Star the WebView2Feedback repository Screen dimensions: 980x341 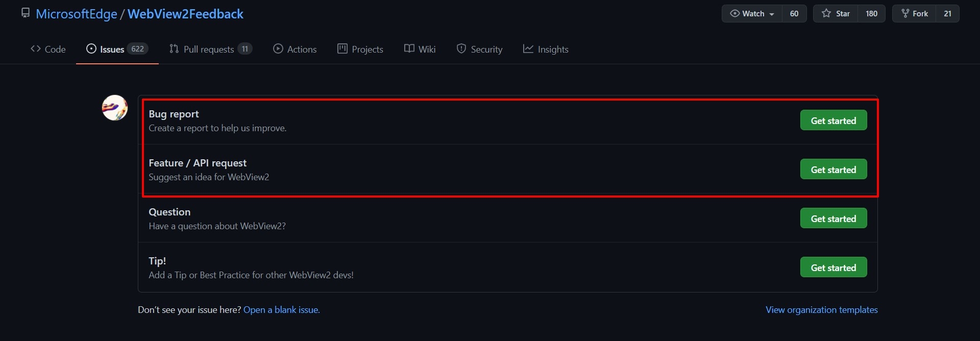point(836,14)
